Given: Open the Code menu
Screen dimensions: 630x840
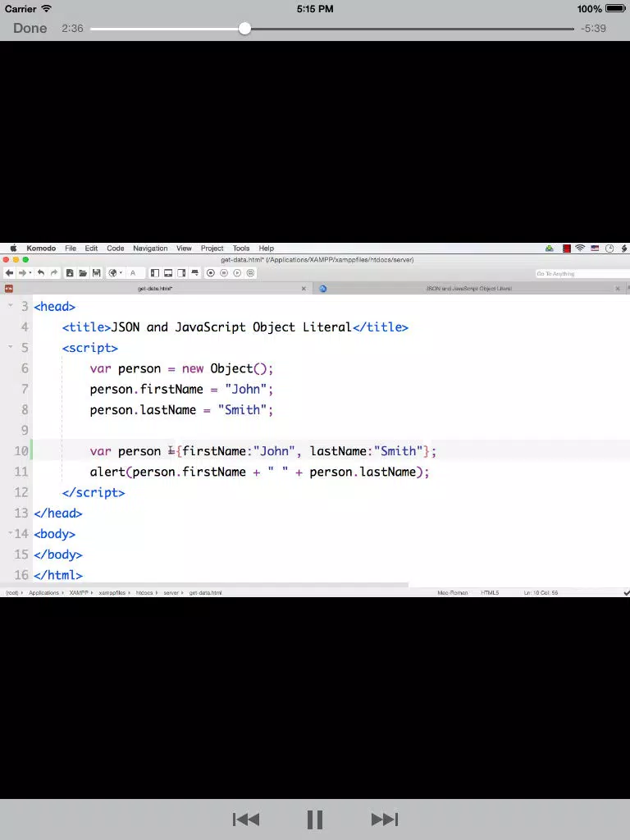Looking at the screenshot, I should 115,248.
